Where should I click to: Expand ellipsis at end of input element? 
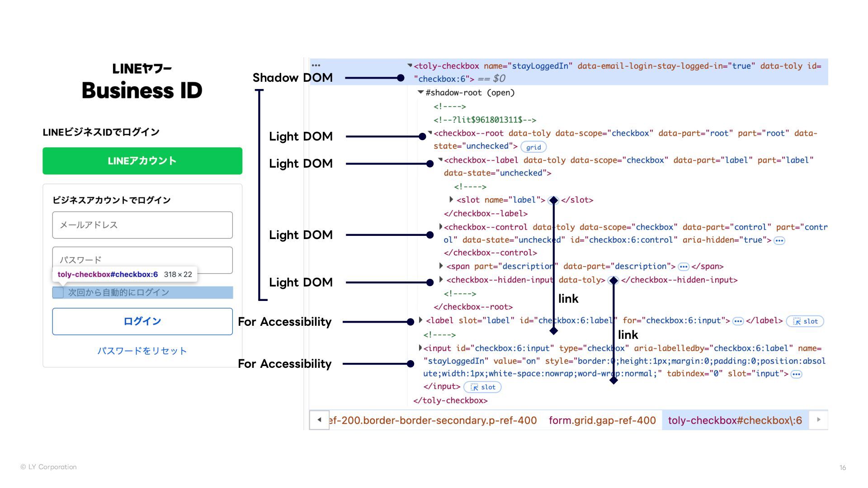797,374
